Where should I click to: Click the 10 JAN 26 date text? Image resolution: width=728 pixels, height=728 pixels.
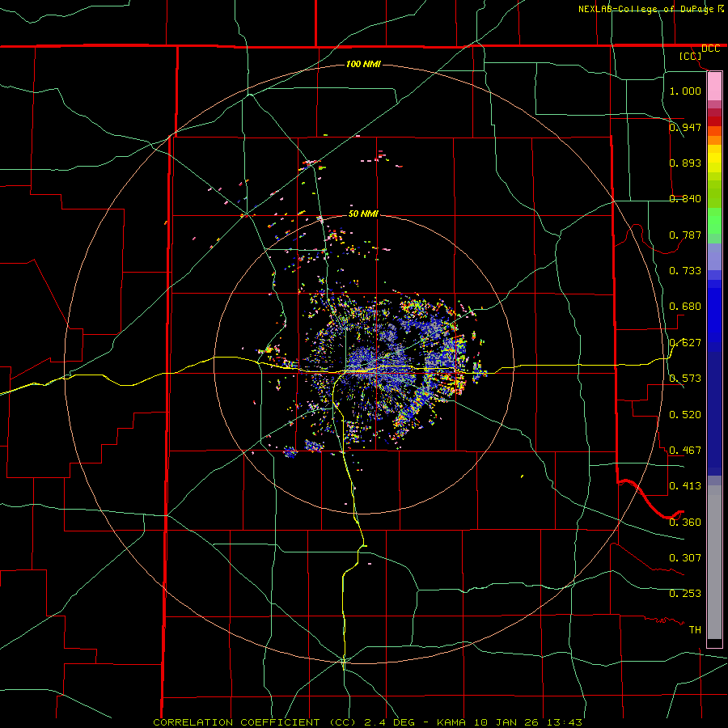pos(506,722)
